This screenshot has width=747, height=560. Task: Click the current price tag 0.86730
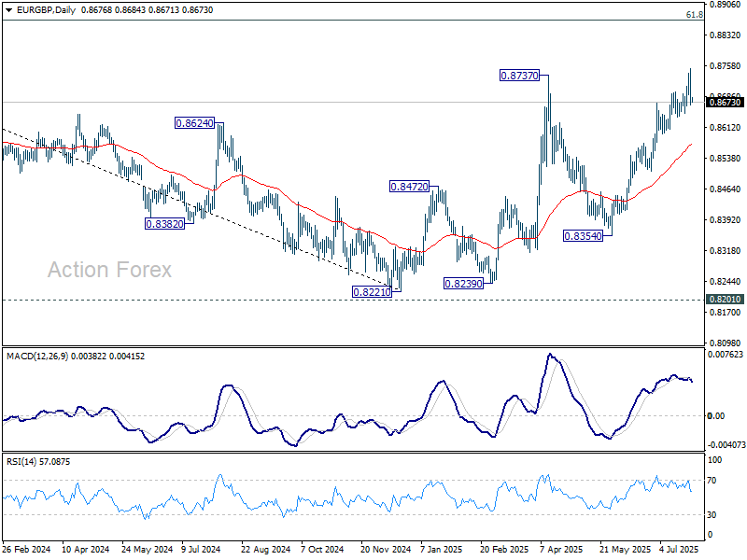(725, 102)
